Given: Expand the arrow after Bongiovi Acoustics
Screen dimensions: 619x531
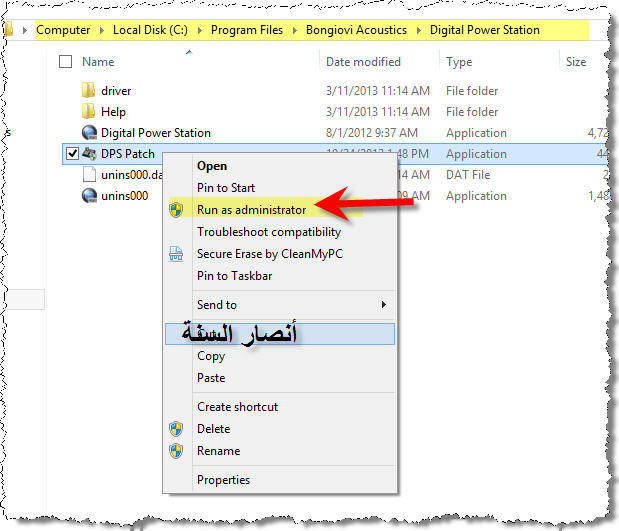Looking at the screenshot, I should point(419,30).
